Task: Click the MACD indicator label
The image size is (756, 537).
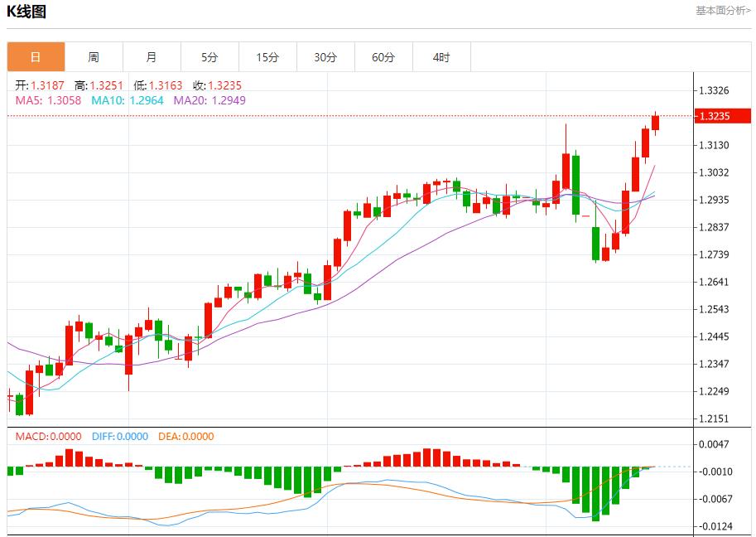Action: coord(51,438)
